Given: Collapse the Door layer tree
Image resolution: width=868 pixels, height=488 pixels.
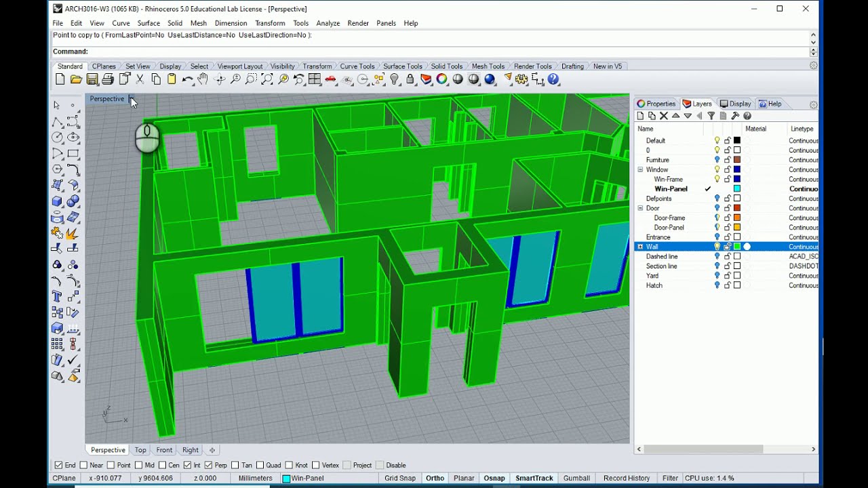Looking at the screenshot, I should [640, 208].
